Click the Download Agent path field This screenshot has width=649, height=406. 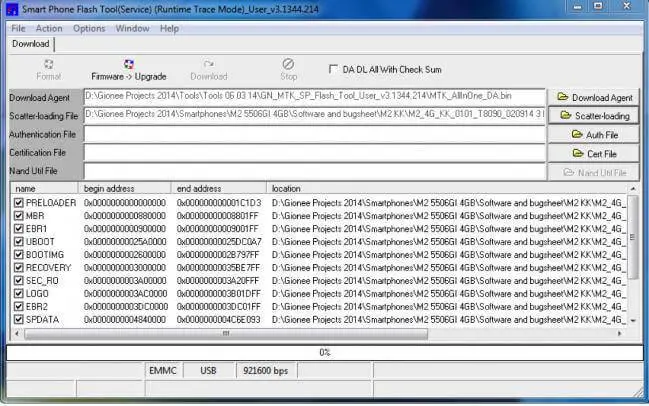coord(315,97)
